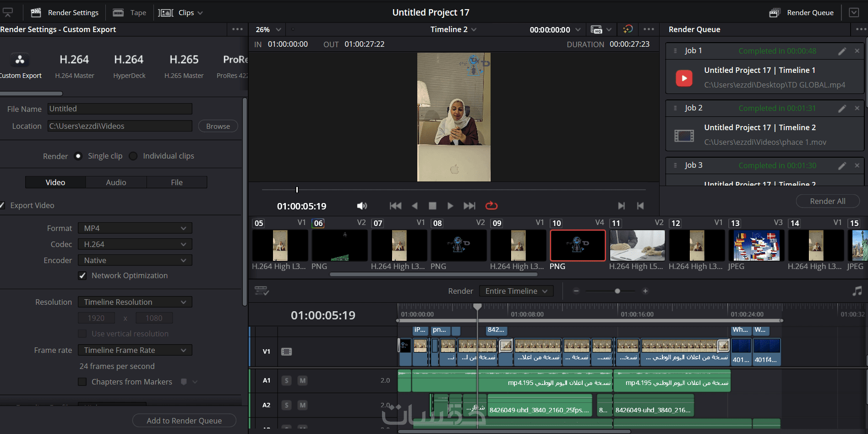Switch to the Audio settings tab
This screenshot has width=868, height=434.
pos(116,182)
